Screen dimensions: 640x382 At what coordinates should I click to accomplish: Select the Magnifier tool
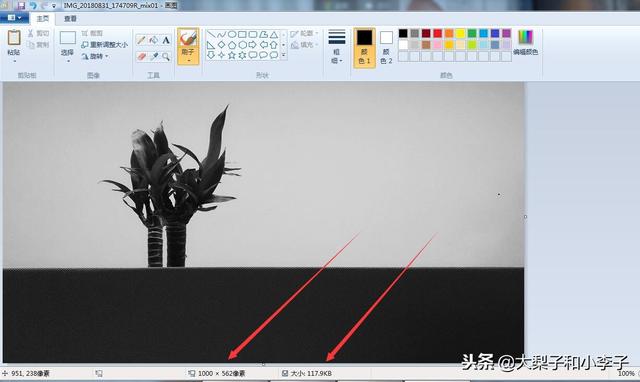pyautogui.click(x=166, y=56)
